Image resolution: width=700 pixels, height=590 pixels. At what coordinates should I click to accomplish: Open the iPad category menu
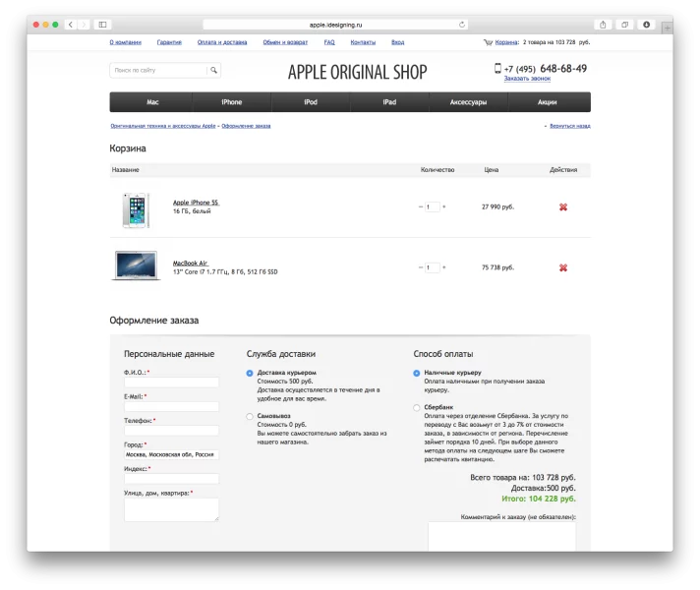[x=389, y=102]
